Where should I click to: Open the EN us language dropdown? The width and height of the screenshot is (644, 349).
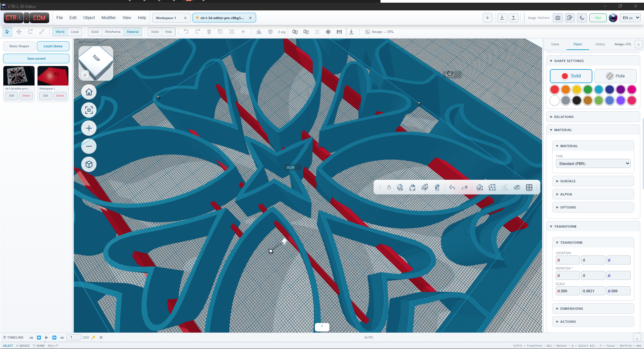631,18
